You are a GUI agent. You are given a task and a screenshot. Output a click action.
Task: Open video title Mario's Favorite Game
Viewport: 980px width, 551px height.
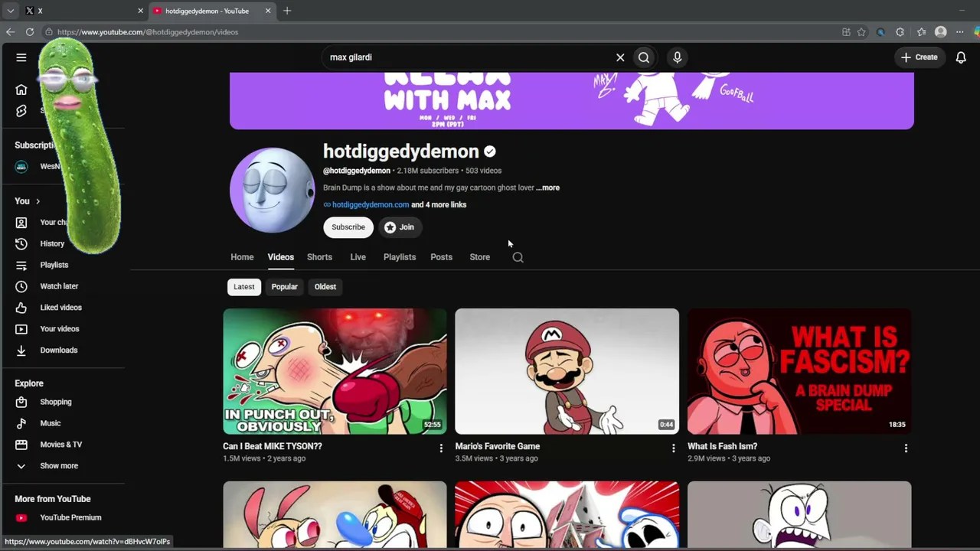coord(498,446)
